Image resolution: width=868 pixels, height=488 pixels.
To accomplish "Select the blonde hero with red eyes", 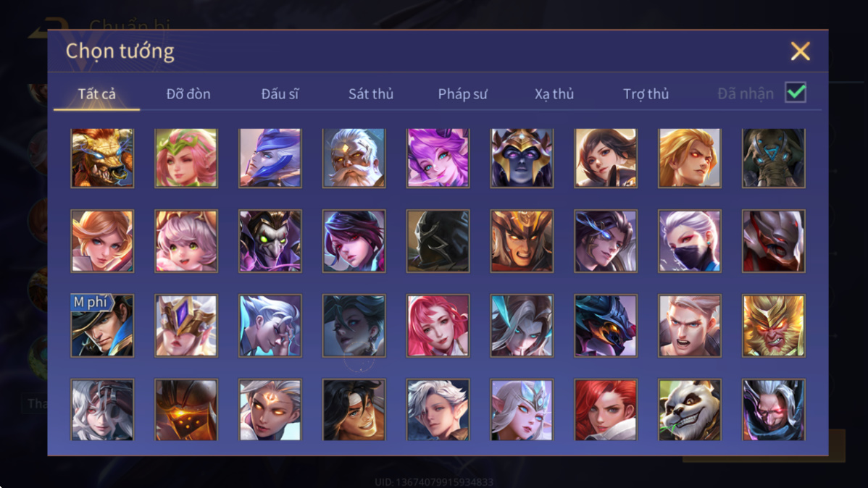I will [689, 159].
